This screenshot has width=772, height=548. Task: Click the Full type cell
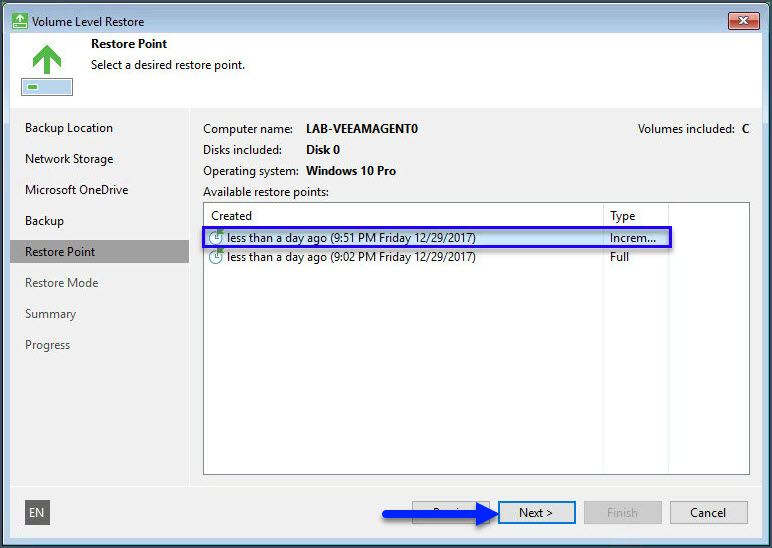click(619, 257)
